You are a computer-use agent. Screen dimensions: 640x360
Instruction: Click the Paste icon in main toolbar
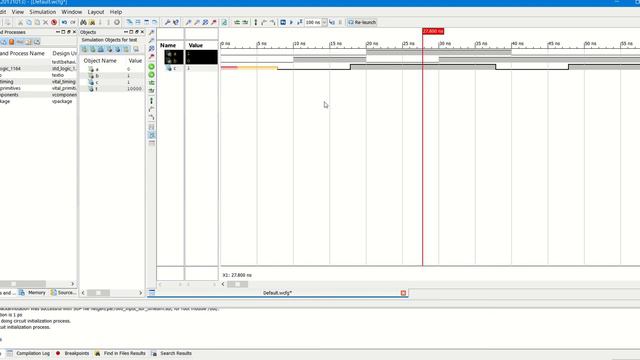37,22
